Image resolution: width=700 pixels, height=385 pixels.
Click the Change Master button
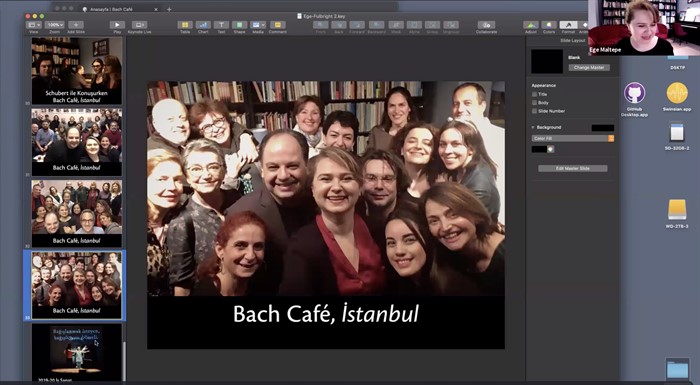click(589, 67)
